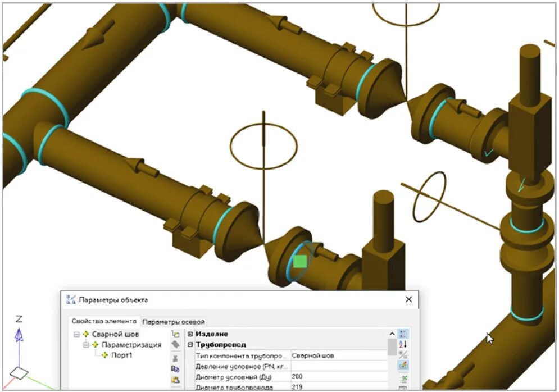
Task: Collapse the Трубопровод property group
Action: (190, 345)
